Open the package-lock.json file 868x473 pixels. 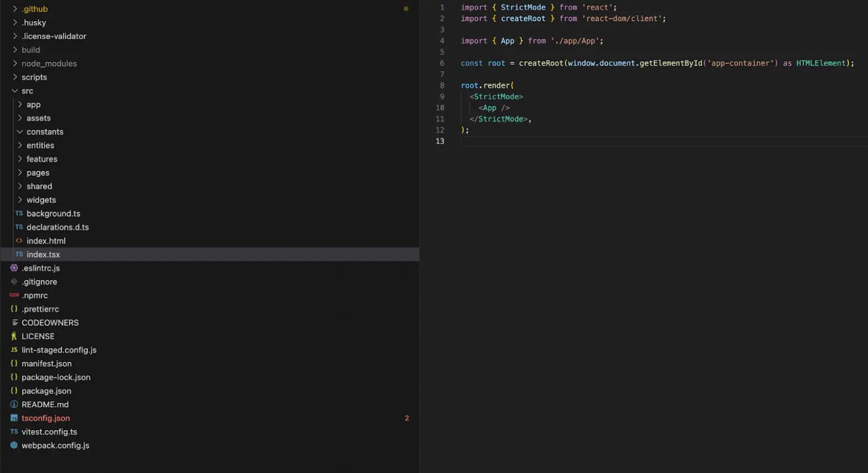[x=56, y=377]
